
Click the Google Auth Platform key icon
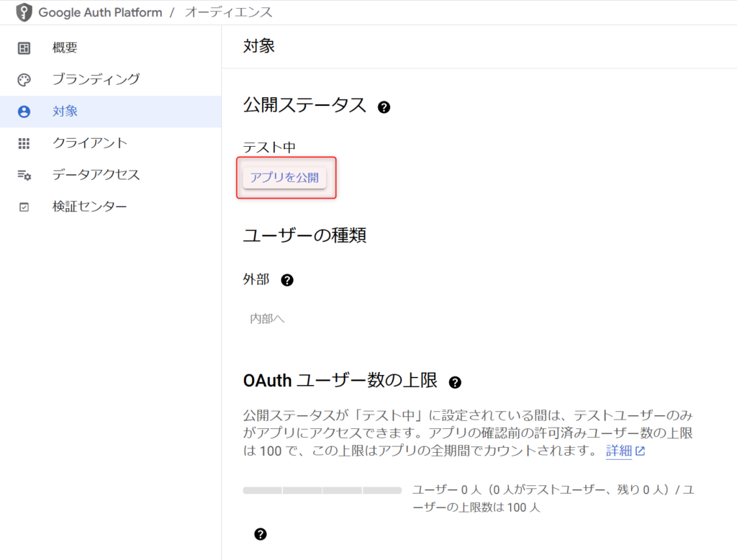(x=24, y=12)
